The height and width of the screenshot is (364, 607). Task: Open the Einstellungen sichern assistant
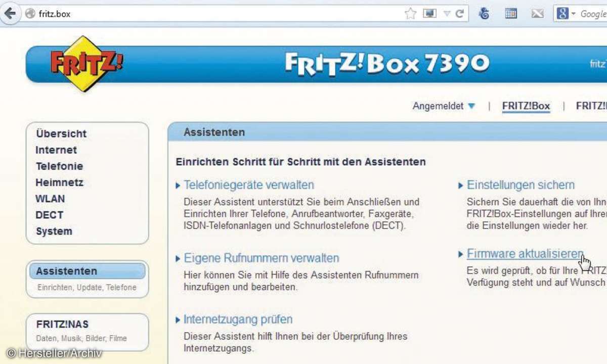point(521,185)
